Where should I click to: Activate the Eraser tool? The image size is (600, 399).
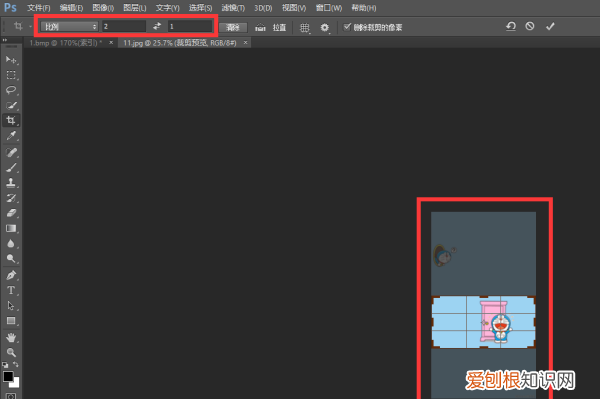click(x=11, y=213)
